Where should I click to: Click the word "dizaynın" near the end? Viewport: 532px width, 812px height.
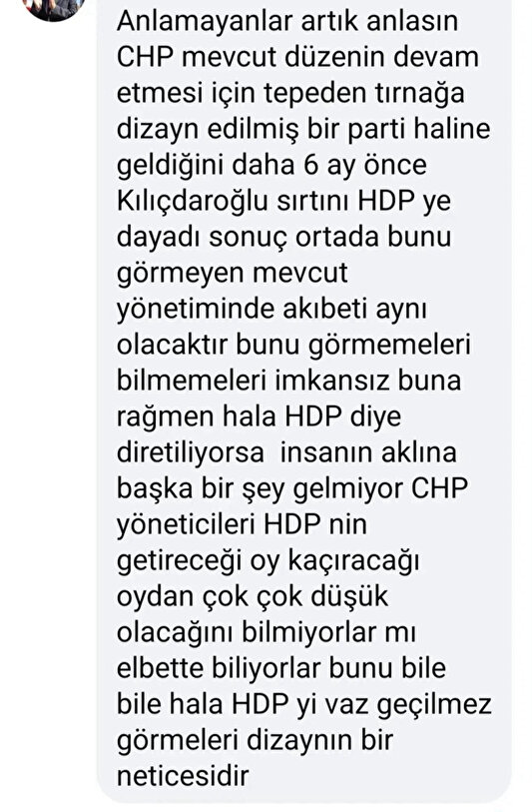coord(295,741)
